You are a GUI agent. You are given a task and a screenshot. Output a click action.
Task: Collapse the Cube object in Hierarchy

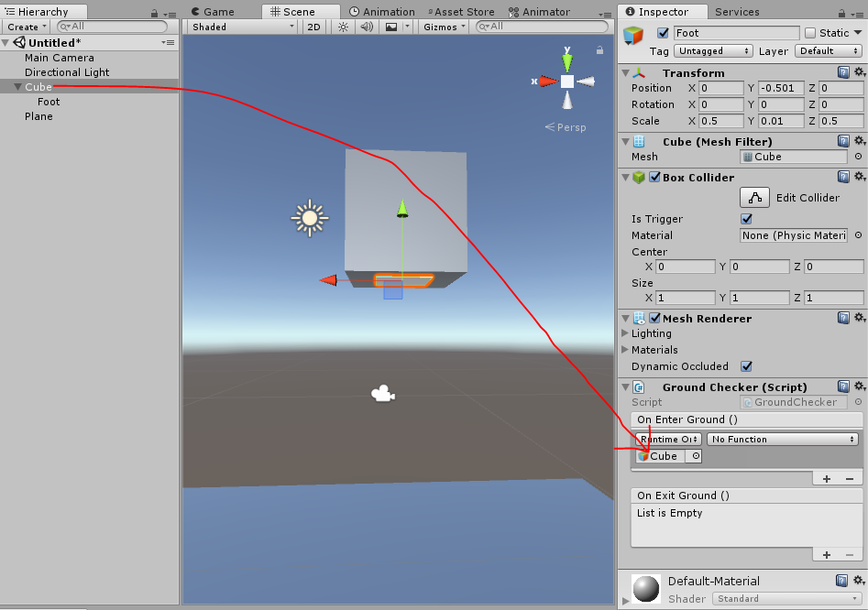pos(17,87)
